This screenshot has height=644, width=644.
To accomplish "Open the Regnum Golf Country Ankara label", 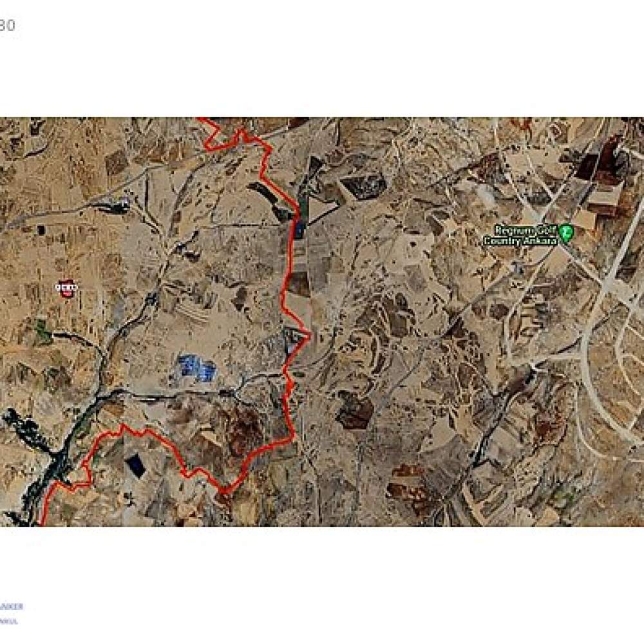I will click(522, 236).
